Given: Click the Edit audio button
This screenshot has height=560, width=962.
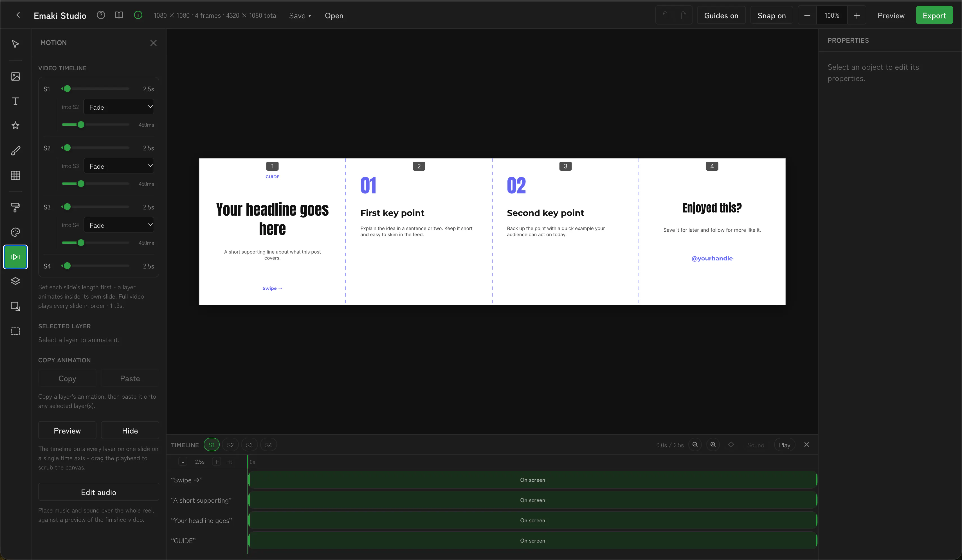Looking at the screenshot, I should click(x=98, y=492).
